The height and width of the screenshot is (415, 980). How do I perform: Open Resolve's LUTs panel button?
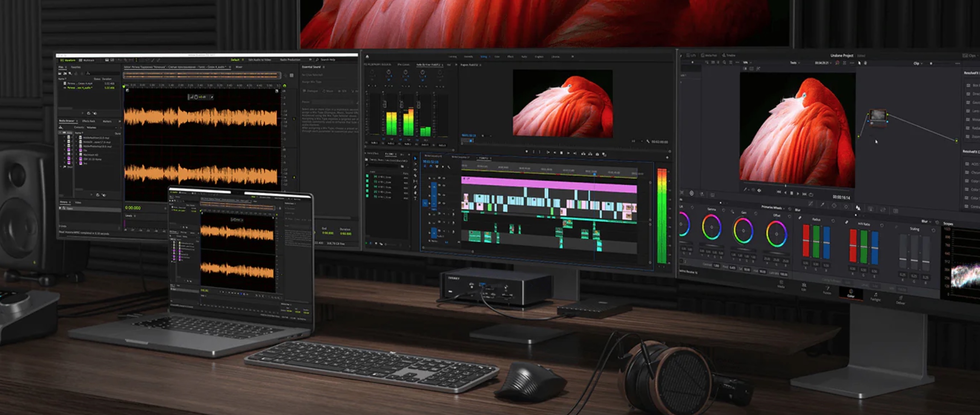pyautogui.click(x=691, y=56)
